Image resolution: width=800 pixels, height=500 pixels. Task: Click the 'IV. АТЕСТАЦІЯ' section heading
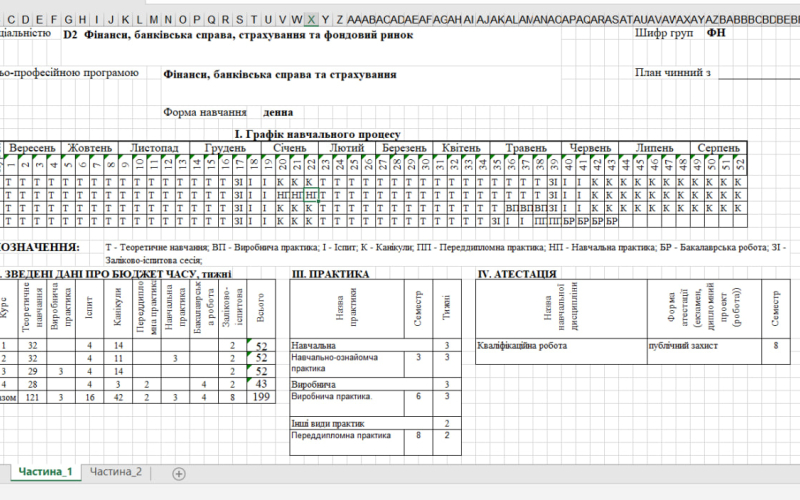click(x=517, y=274)
